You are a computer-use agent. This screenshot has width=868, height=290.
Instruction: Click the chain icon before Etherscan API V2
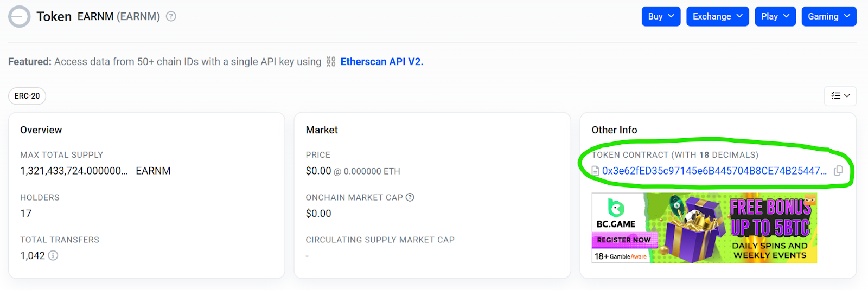coord(331,62)
